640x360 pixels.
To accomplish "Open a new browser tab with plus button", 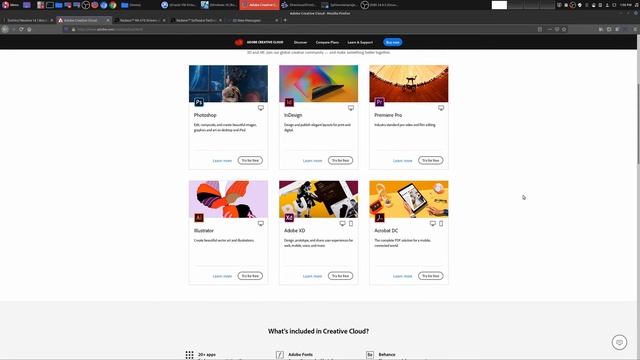I will click(285, 20).
